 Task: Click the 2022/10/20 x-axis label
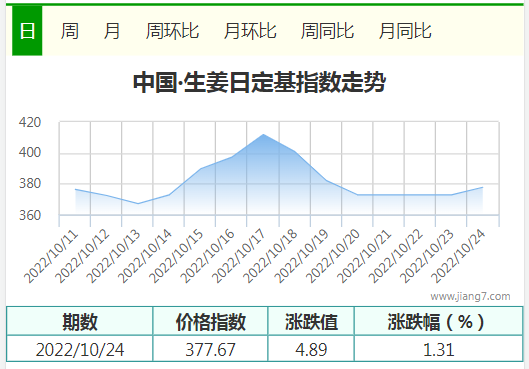click(x=333, y=257)
